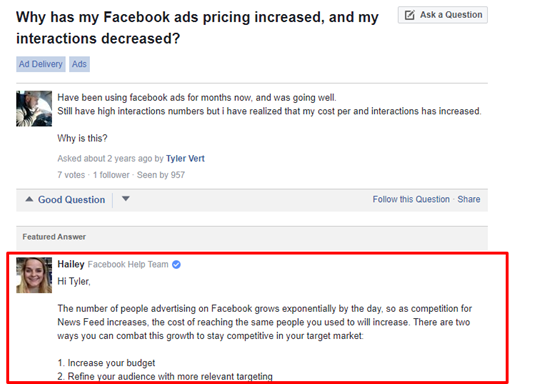Click Hailey's profile photo

34,275
